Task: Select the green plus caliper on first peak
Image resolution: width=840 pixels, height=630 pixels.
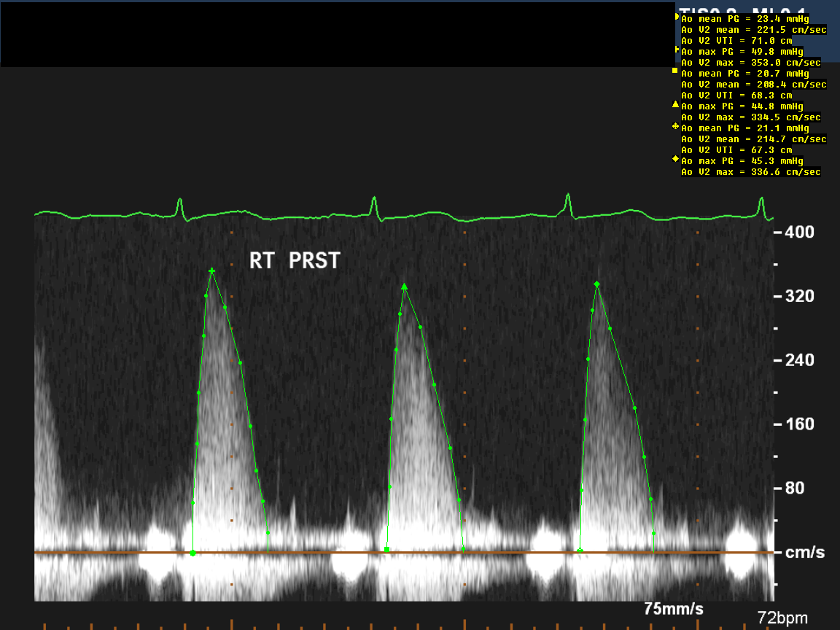Action: (x=212, y=271)
